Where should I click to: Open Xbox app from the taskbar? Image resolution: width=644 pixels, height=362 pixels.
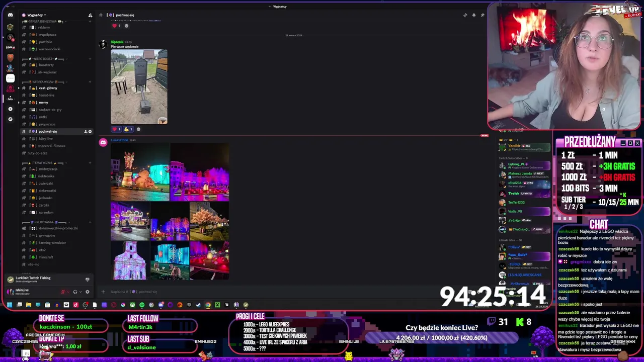pos(132,305)
